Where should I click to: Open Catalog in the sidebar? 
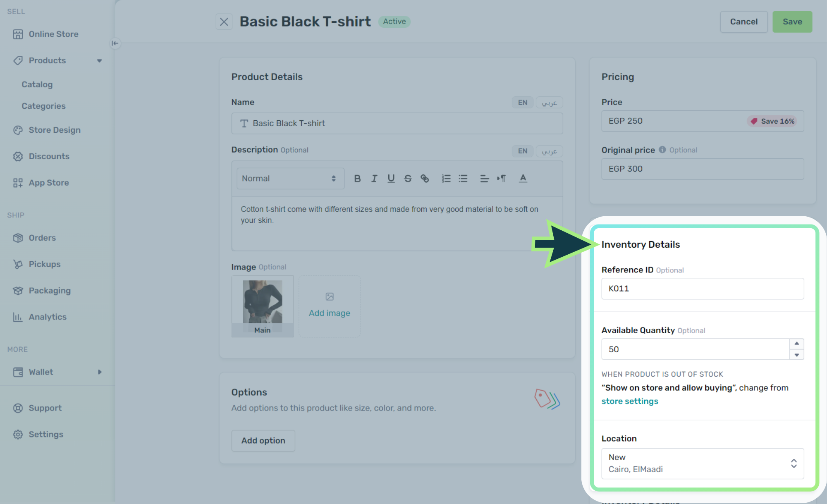(37, 84)
